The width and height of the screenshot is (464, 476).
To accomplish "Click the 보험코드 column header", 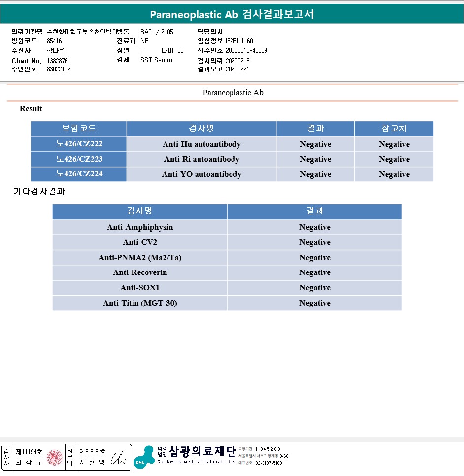I will (79, 128).
